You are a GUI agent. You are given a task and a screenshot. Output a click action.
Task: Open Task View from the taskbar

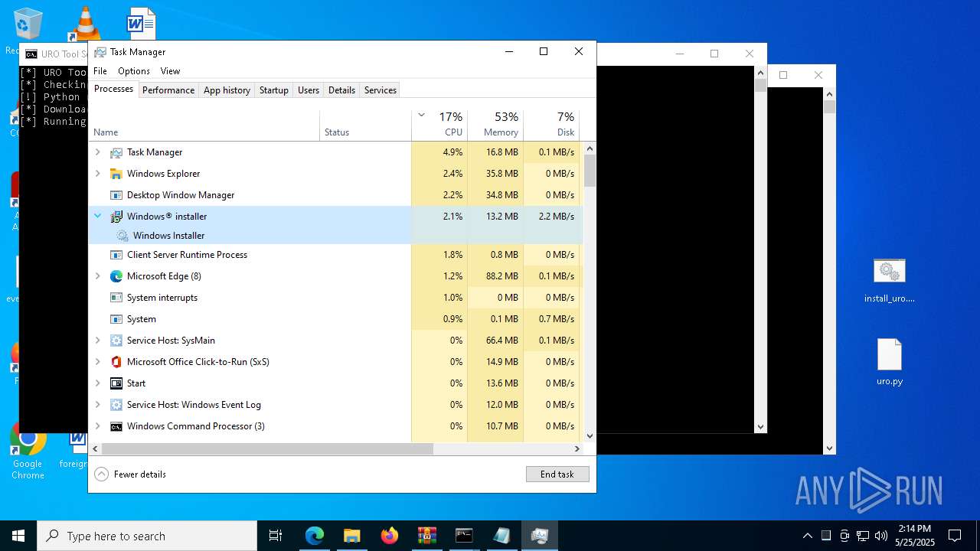[276, 536]
